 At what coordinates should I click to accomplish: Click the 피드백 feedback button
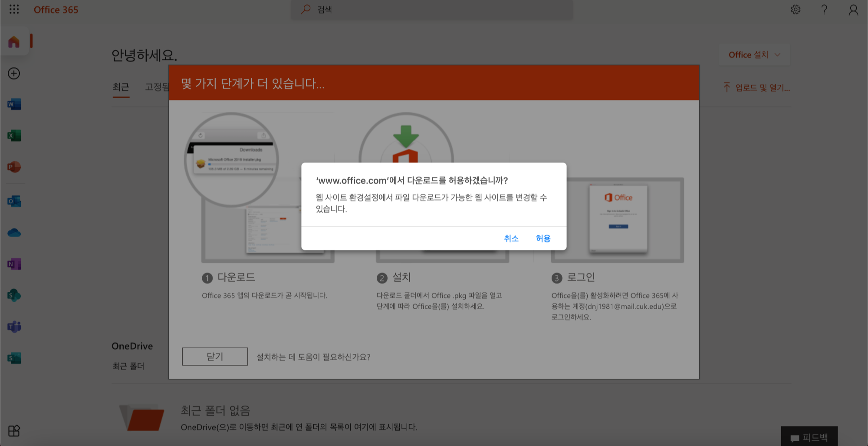809,437
